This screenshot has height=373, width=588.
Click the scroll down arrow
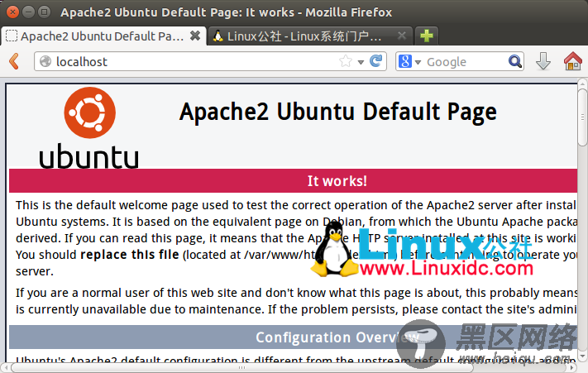click(x=582, y=356)
